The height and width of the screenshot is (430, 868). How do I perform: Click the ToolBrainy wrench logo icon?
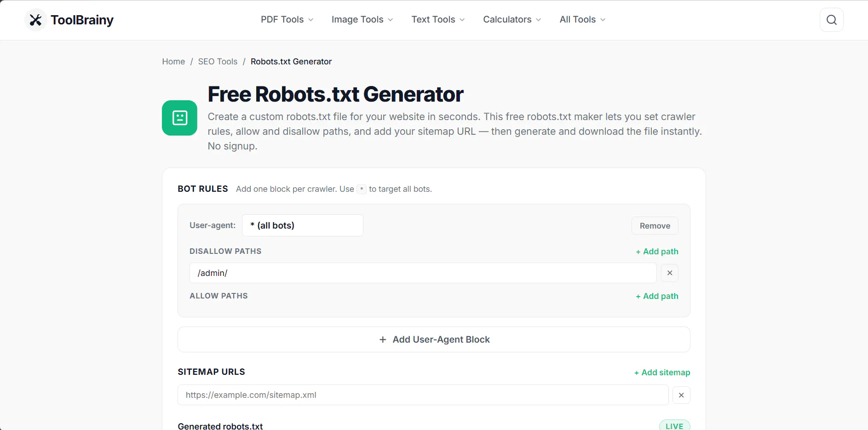pos(35,20)
